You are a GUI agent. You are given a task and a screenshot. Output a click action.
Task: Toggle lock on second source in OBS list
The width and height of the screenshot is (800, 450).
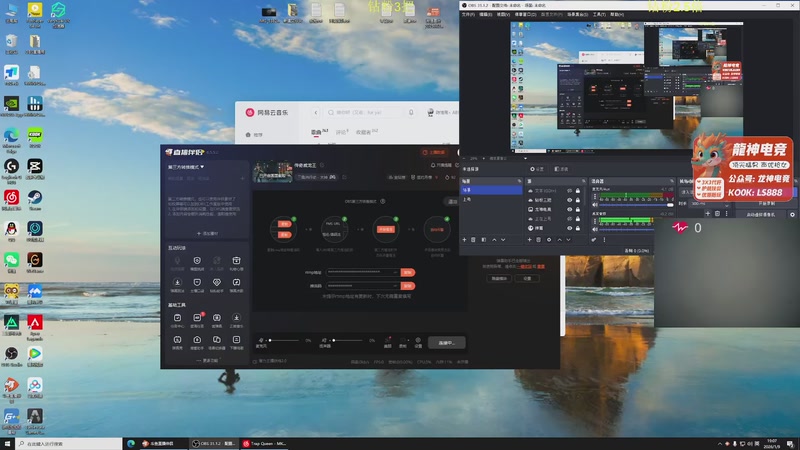tap(578, 200)
